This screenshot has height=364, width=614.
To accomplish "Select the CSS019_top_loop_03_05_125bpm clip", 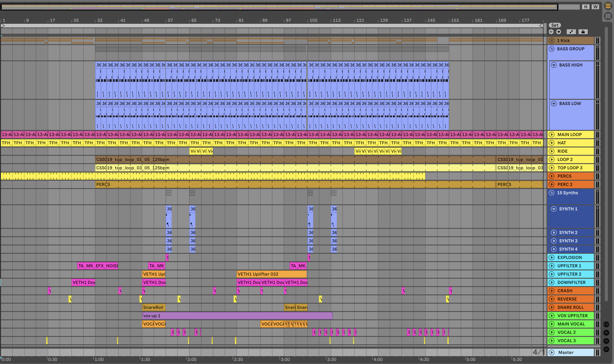I will [x=295, y=168].
